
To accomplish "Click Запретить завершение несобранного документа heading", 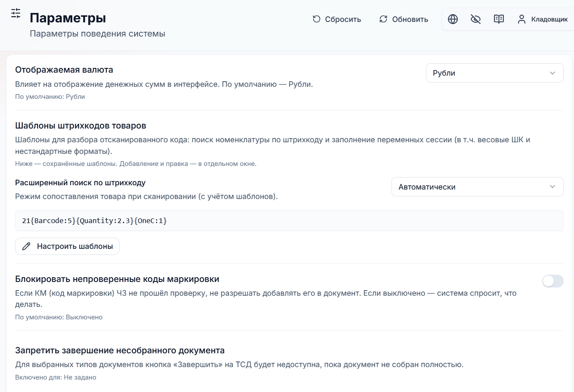I will [120, 350].
